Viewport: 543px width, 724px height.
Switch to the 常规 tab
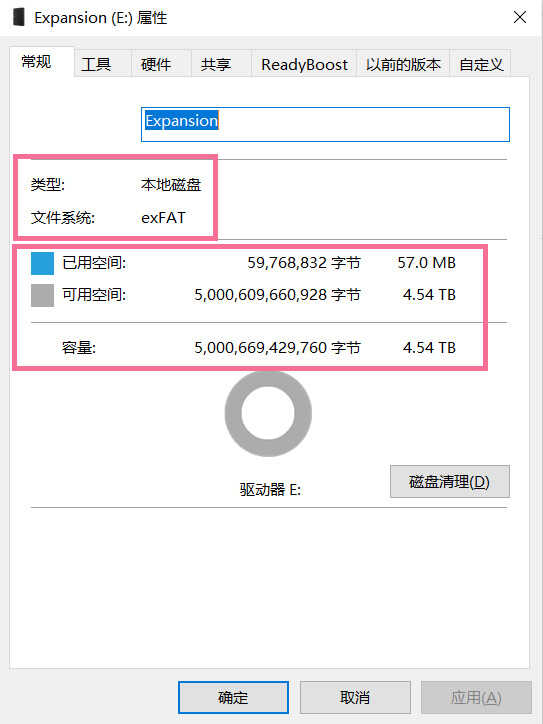(x=41, y=61)
